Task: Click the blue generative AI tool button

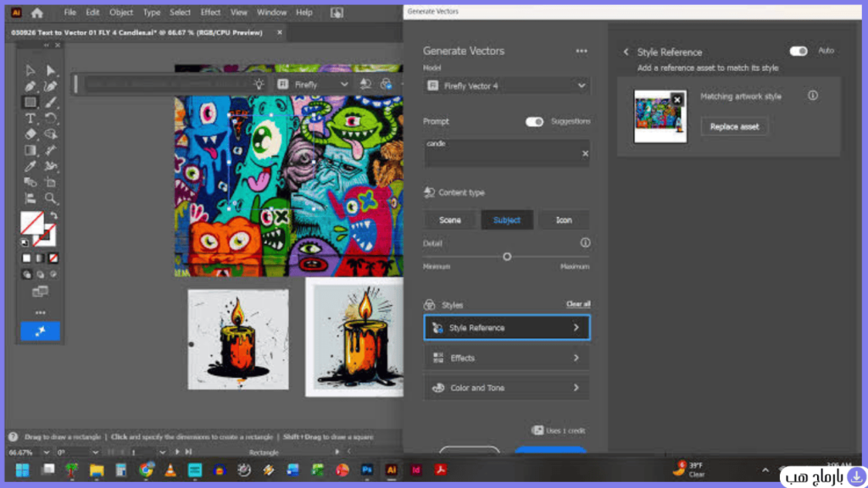Action: tap(41, 331)
